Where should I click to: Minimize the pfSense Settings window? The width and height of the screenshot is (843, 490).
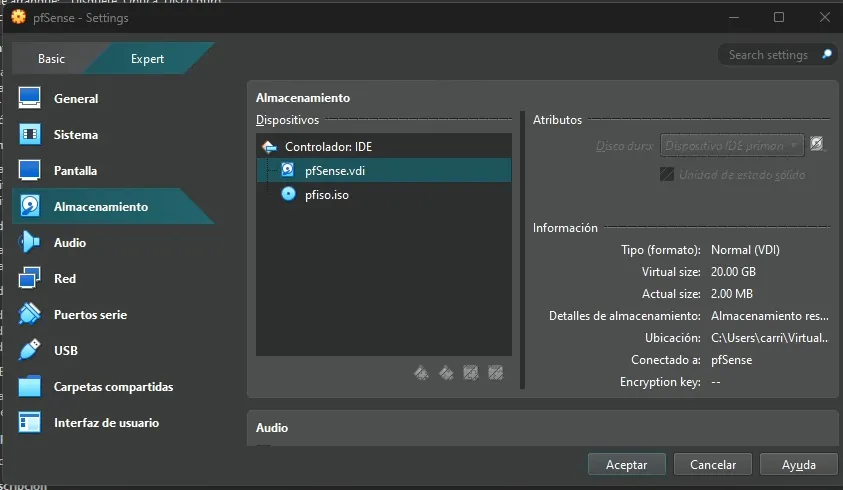click(734, 17)
